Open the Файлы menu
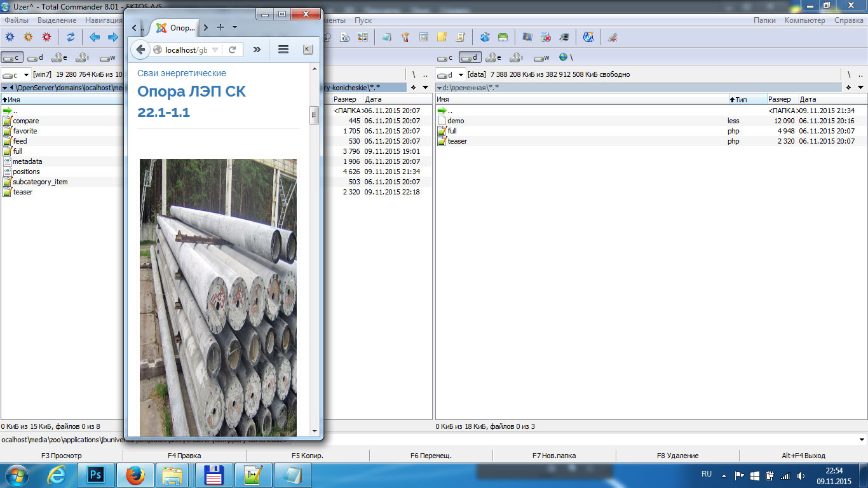868x488 pixels. click(17, 20)
